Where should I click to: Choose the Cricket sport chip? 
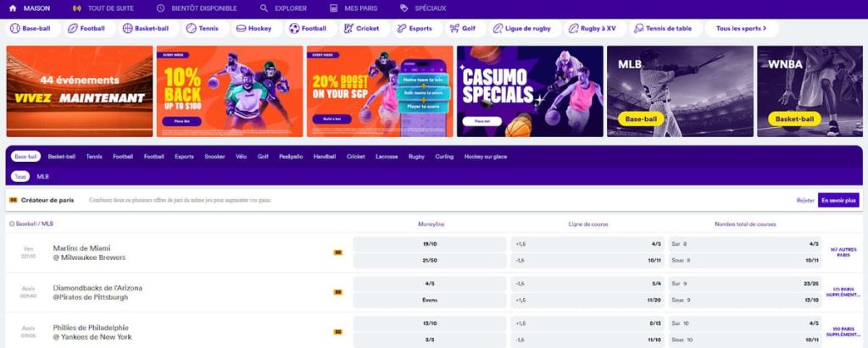coord(362,28)
